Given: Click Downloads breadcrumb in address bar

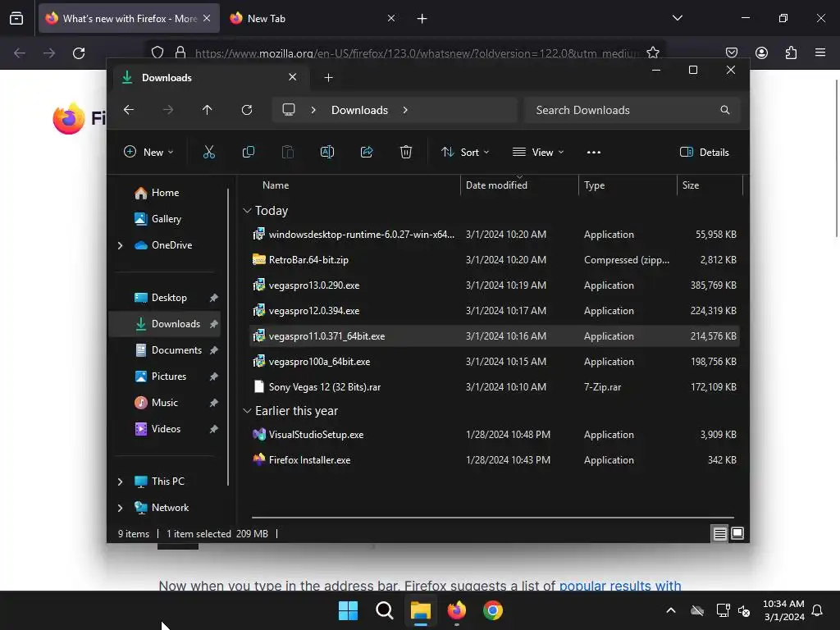Looking at the screenshot, I should (359, 110).
